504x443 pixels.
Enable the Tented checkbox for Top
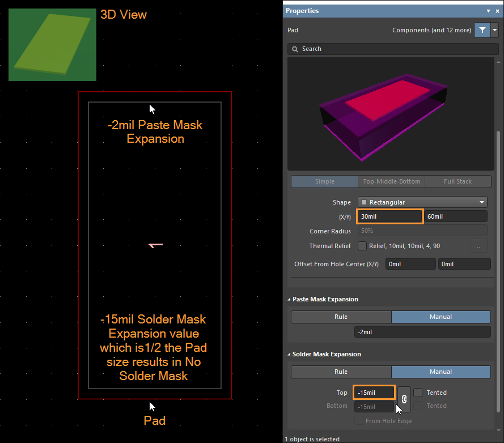417,392
